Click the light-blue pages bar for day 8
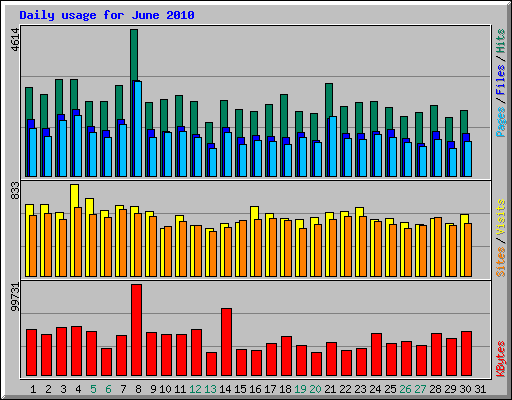 pyautogui.click(x=138, y=129)
